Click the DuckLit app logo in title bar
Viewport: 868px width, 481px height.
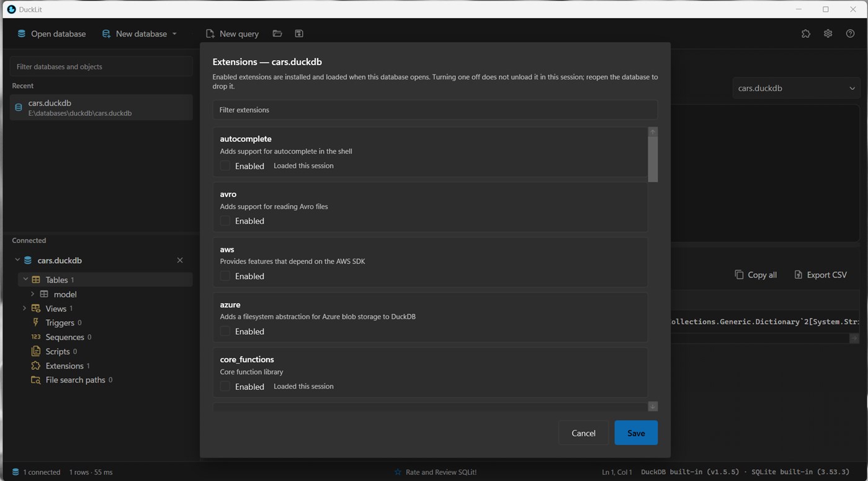click(x=11, y=9)
